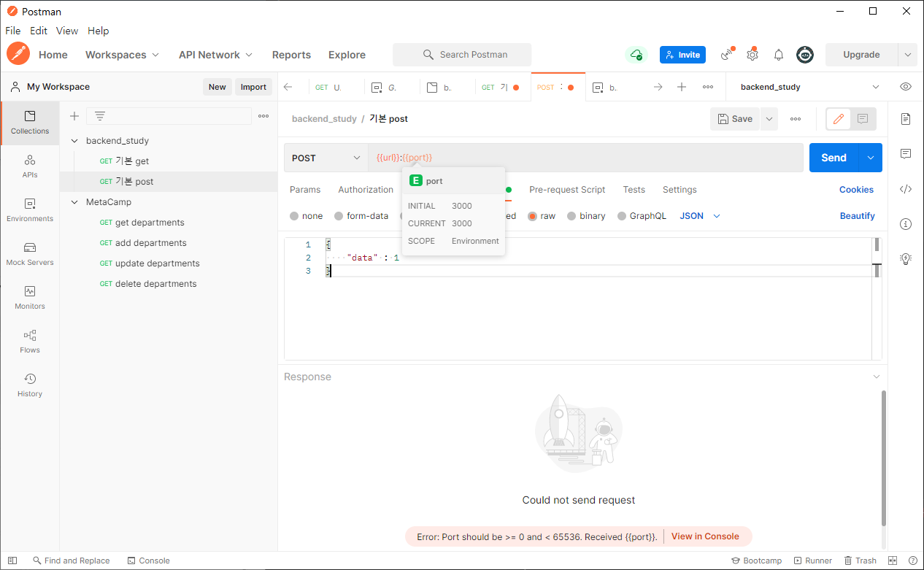Toggle the sidebar icon in status bar
The image size is (924, 570).
click(12, 561)
